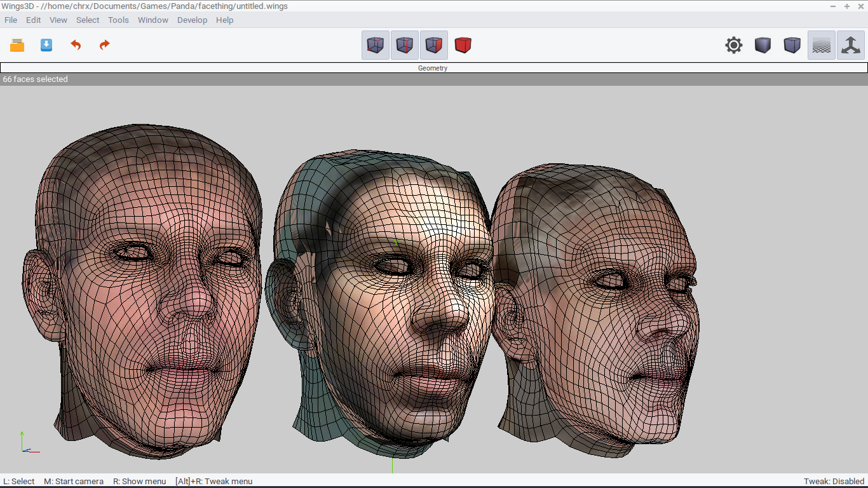The image size is (868, 488).
Task: Toggle smooth shaded preview cube
Action: click(x=763, y=45)
